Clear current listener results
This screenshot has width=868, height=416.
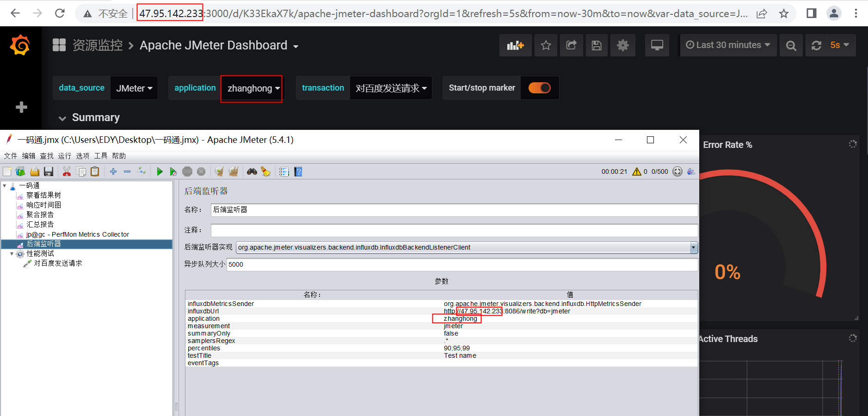click(219, 172)
